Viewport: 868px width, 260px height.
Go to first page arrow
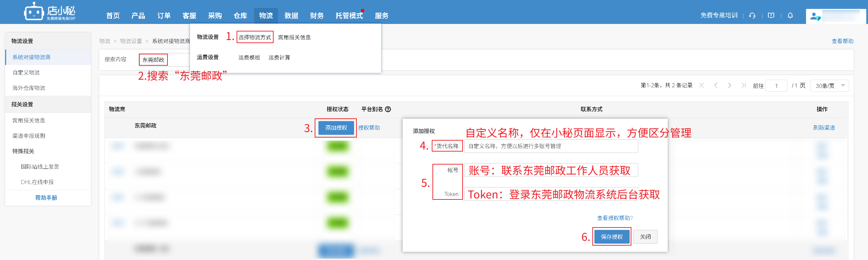coord(702,86)
